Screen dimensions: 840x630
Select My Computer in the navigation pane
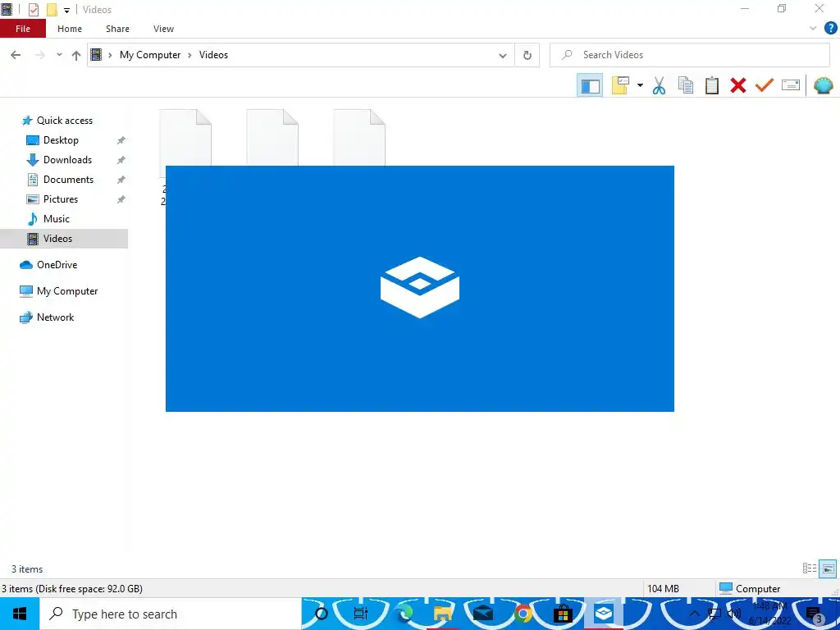tap(67, 291)
